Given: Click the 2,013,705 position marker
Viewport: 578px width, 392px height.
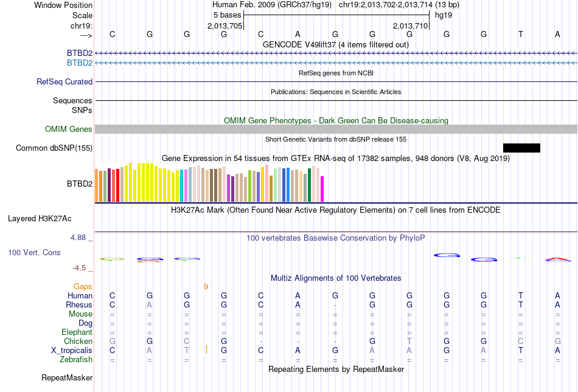Looking at the screenshot, I should coord(225,26).
